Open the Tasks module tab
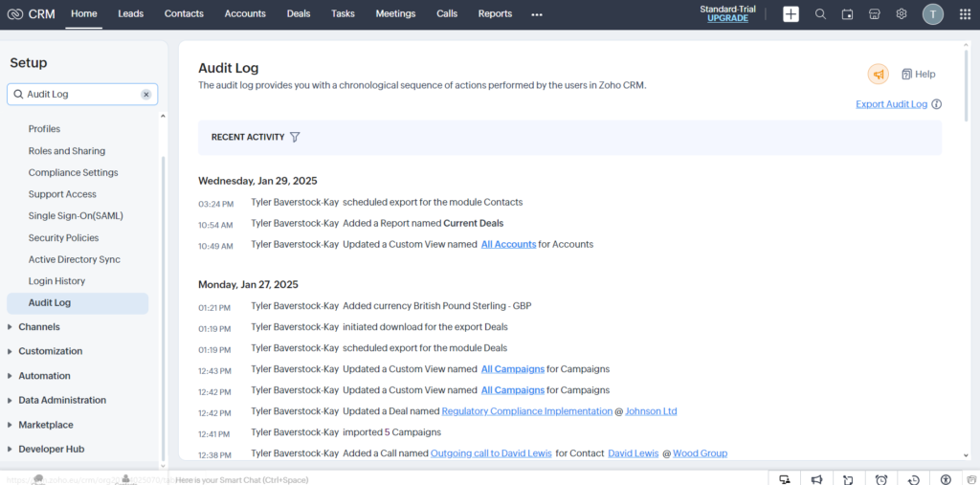 tap(344, 13)
